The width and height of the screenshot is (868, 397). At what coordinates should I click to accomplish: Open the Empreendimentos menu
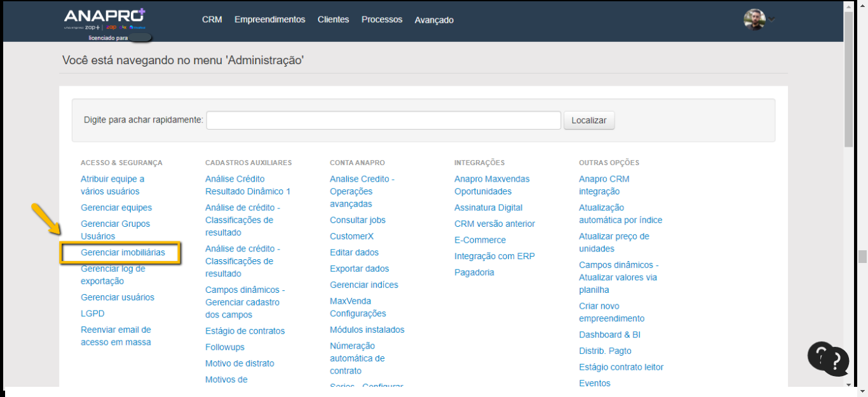pos(269,20)
